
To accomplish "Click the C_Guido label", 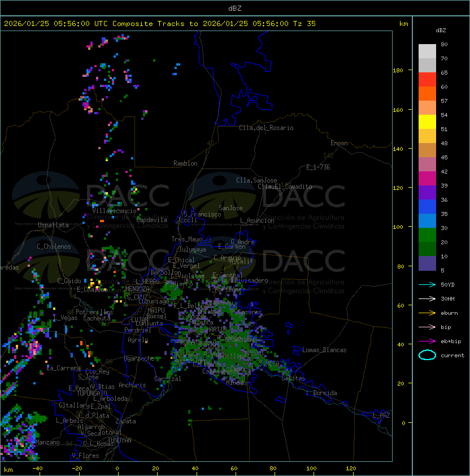I will coord(69,281).
